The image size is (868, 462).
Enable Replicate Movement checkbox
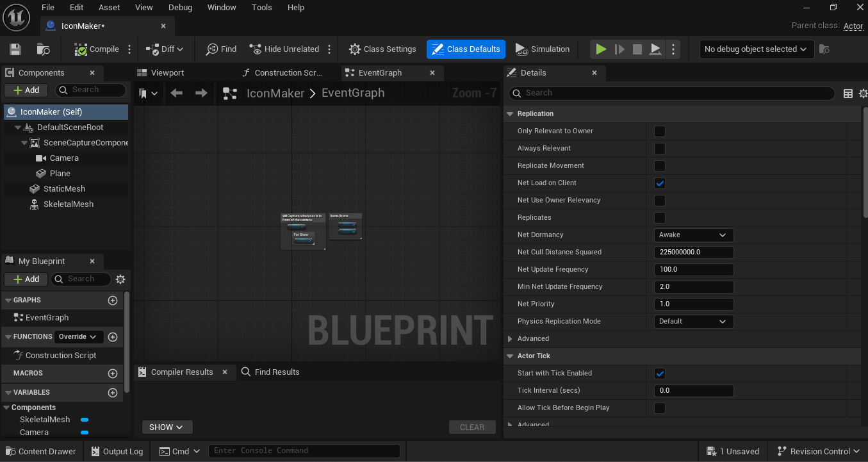pos(660,166)
